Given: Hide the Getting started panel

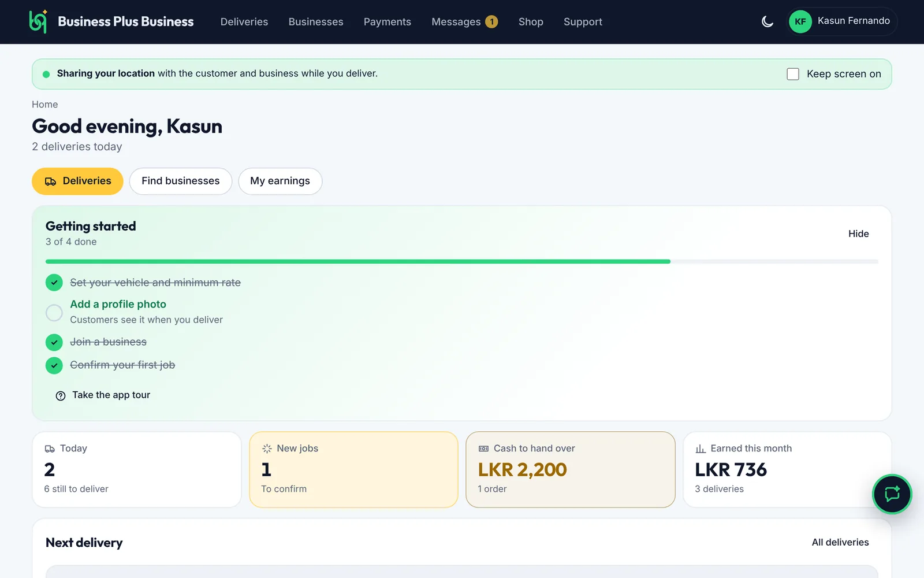Looking at the screenshot, I should [858, 234].
